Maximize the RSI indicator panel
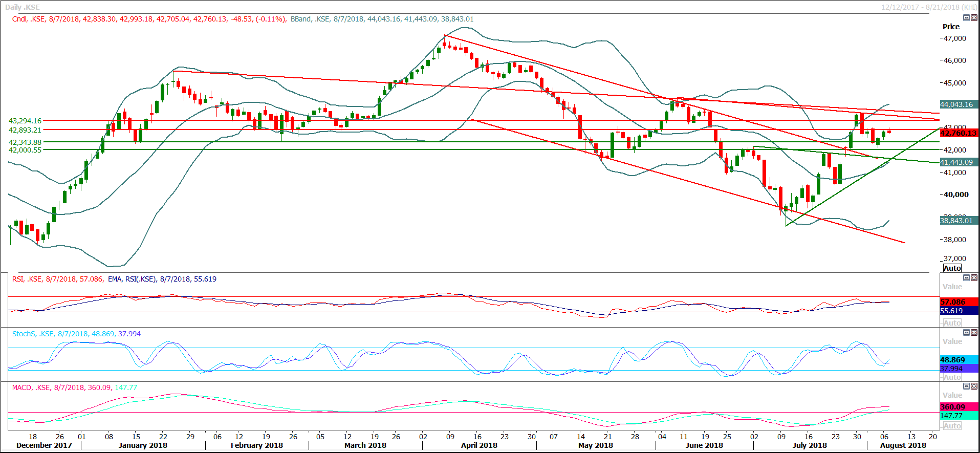 (966, 278)
